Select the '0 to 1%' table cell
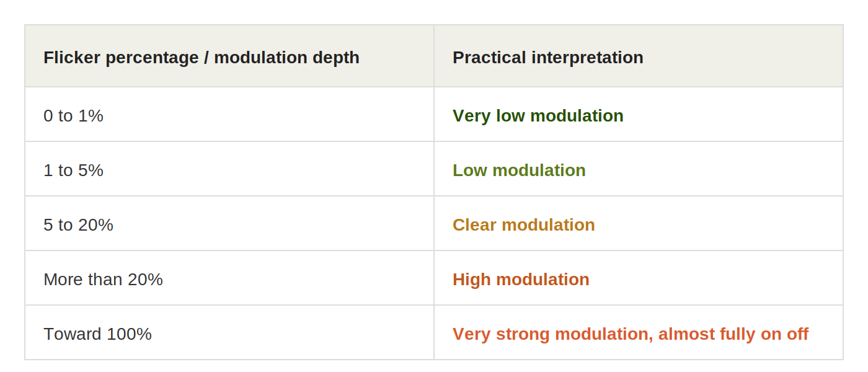Viewport: 868px width, 372px height. (x=229, y=115)
